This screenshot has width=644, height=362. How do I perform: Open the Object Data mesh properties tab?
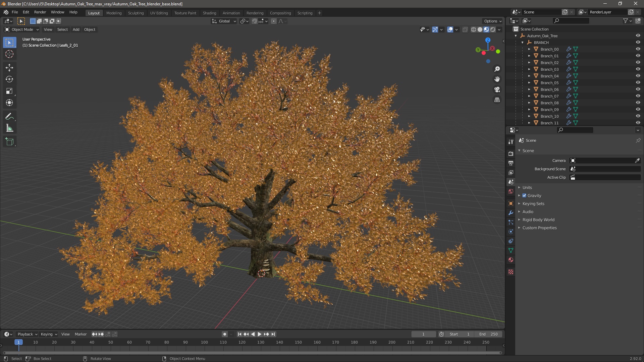point(511,250)
